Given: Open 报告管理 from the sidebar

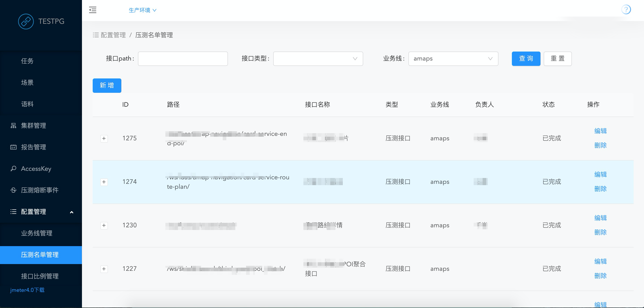Looking at the screenshot, I should 33,147.
